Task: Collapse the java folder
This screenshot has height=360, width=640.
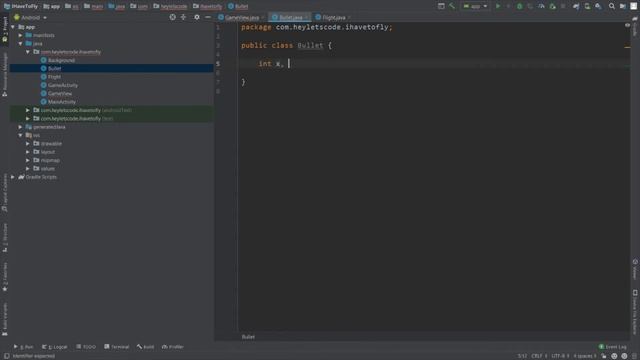Action: (20, 43)
